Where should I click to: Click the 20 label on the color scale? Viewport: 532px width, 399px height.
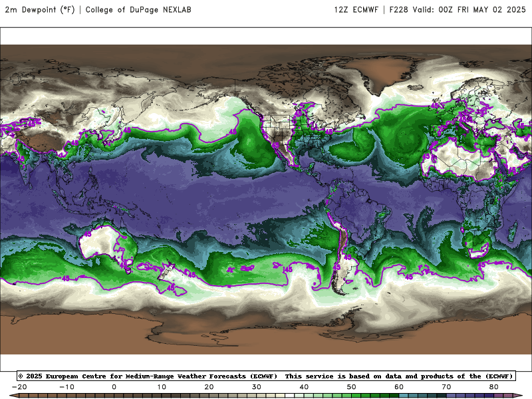(x=209, y=387)
